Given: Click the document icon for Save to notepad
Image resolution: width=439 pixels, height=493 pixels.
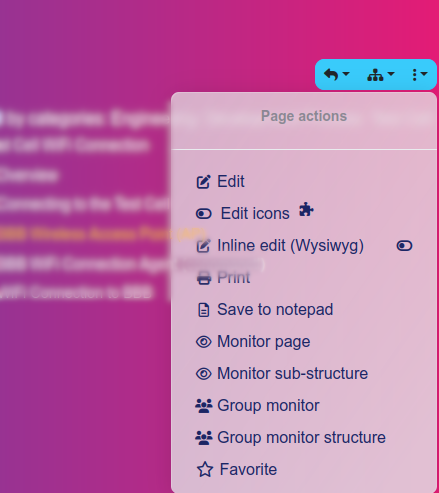Looking at the screenshot, I should pos(204,310).
